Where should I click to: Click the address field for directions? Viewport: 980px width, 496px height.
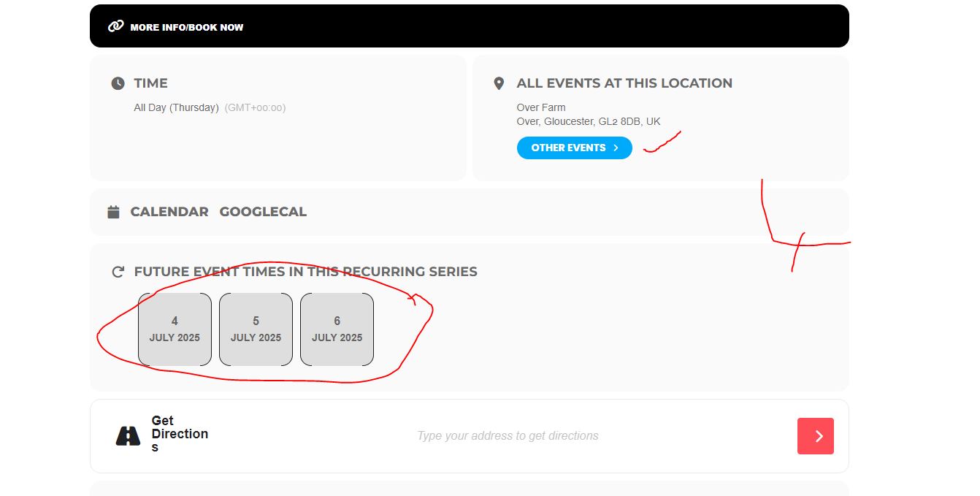pos(508,436)
